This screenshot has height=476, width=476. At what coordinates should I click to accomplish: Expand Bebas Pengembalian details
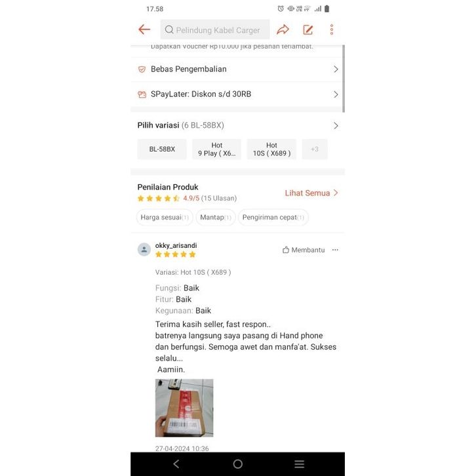(x=238, y=69)
